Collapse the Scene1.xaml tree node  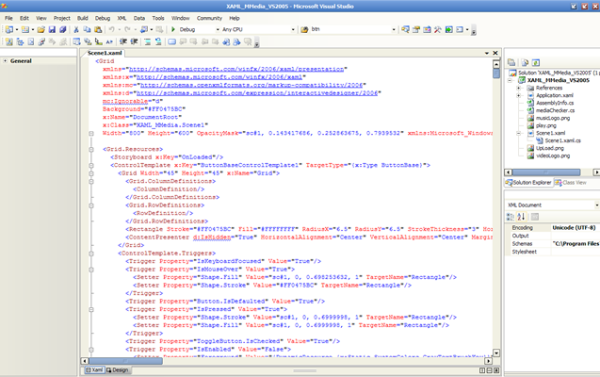click(519, 133)
